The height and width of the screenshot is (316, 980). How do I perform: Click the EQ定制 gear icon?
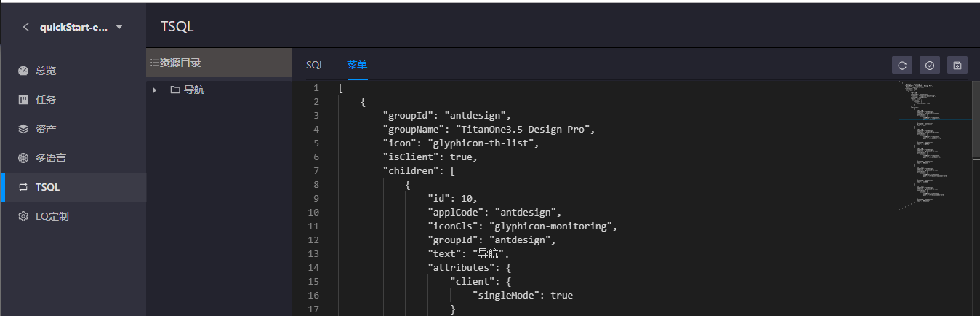pyautogui.click(x=23, y=216)
